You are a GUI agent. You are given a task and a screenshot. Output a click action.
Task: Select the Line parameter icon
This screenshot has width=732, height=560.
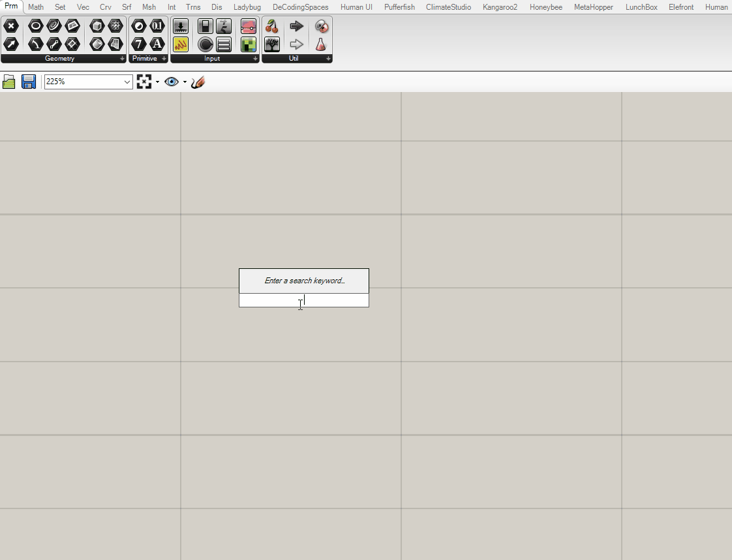(54, 44)
